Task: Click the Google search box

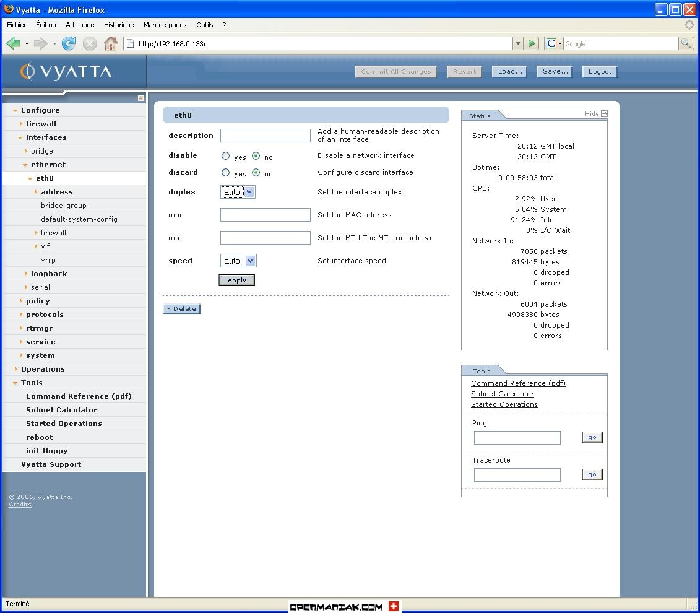Action: click(x=621, y=44)
